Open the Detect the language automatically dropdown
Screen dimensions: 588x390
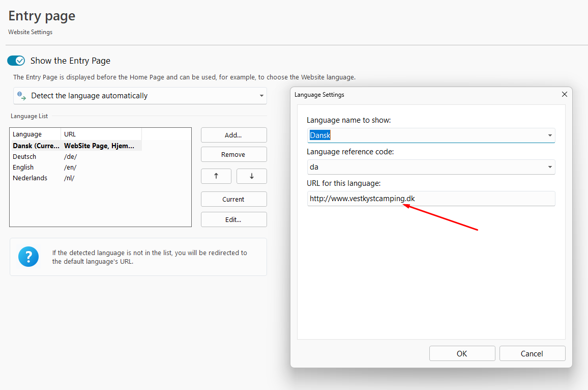pos(140,96)
